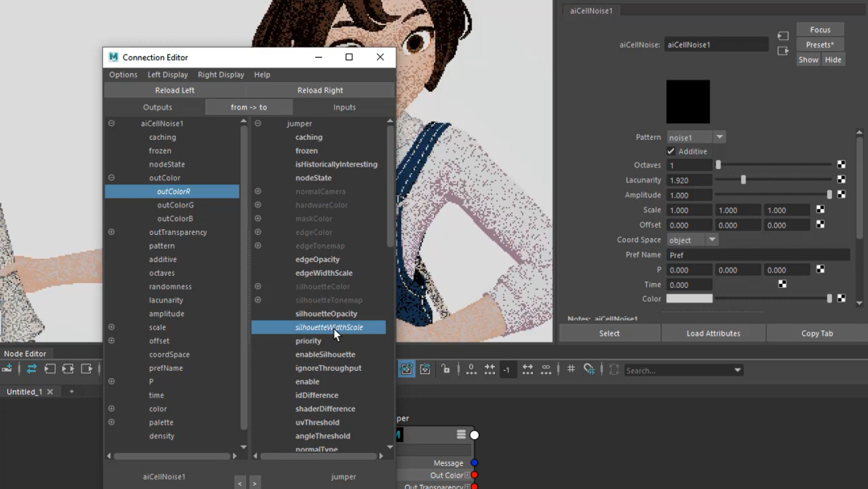Uncheck the Additive checkbox
This screenshot has width=868, height=489.
672,151
